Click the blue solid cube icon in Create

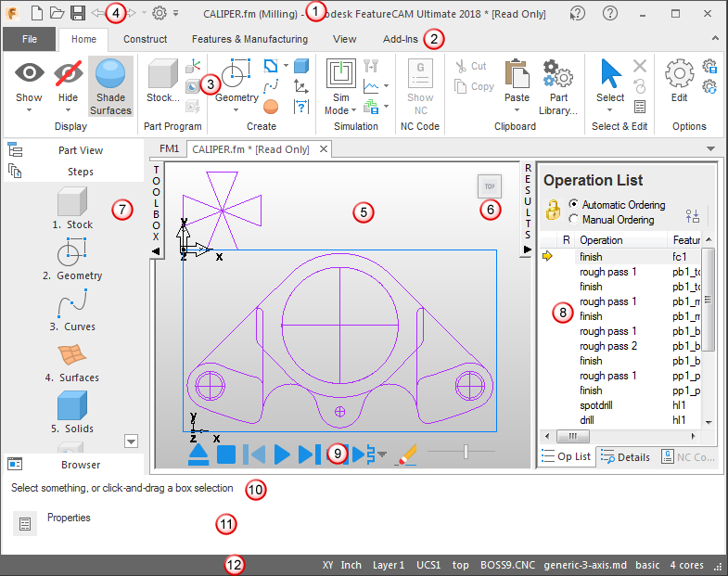click(301, 66)
